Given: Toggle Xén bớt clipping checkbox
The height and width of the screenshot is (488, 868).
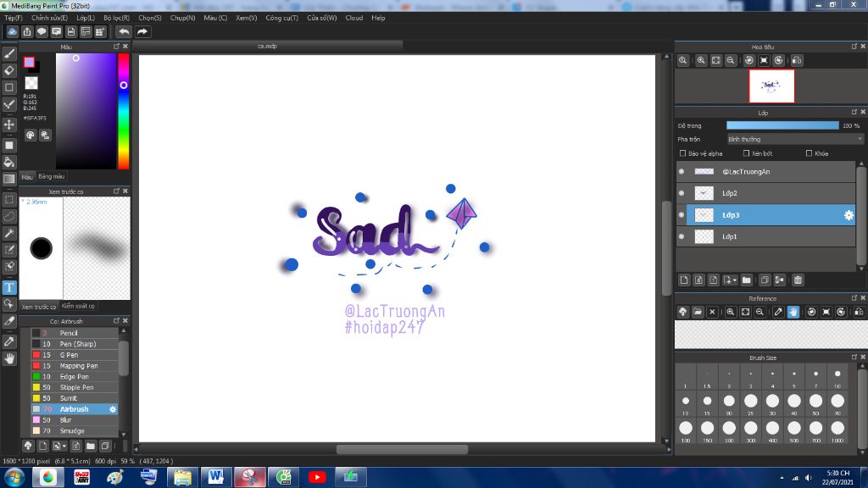Looking at the screenshot, I should click(746, 153).
